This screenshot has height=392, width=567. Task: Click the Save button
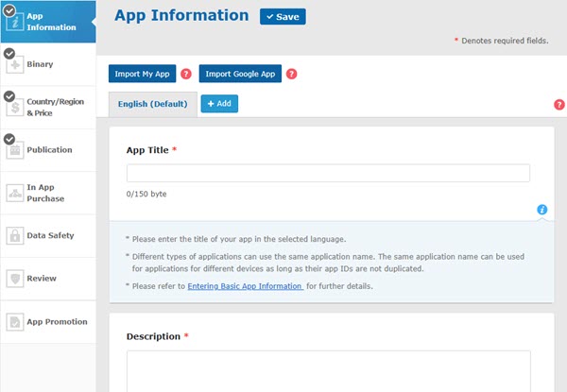pos(283,17)
